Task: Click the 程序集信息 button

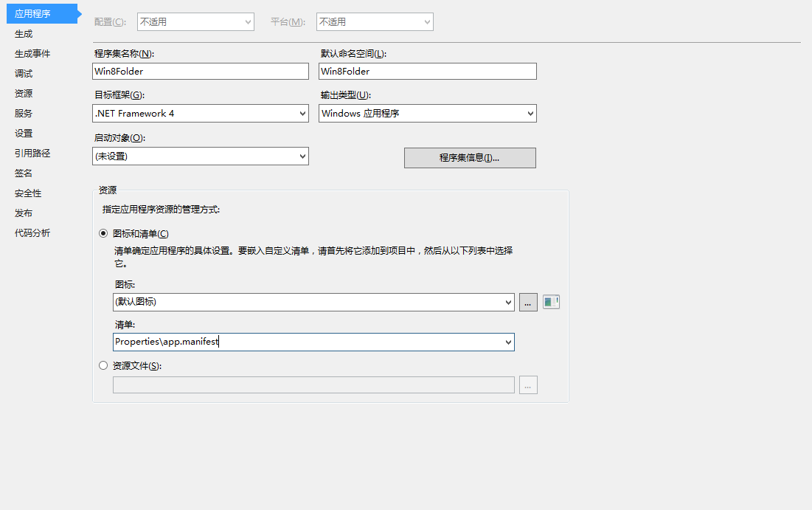Action: coord(470,158)
